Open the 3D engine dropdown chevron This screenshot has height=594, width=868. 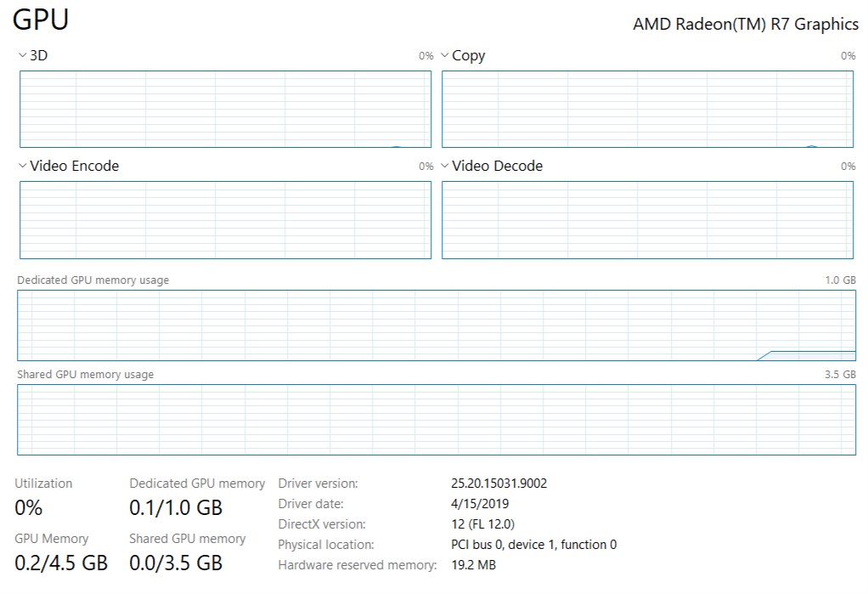coord(22,55)
